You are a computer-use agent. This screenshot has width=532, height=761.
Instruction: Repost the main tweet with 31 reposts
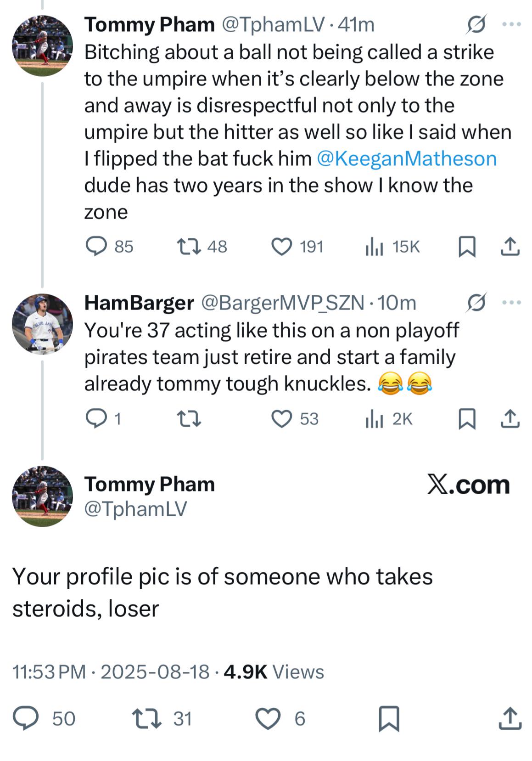pyautogui.click(x=147, y=719)
